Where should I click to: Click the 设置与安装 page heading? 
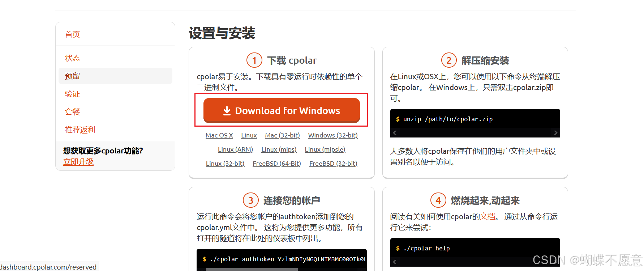222,33
